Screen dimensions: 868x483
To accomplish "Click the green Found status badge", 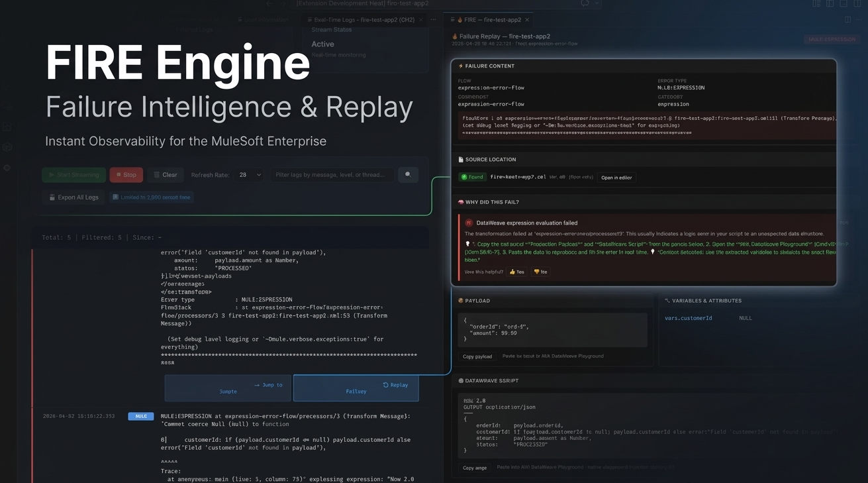I will pos(473,177).
